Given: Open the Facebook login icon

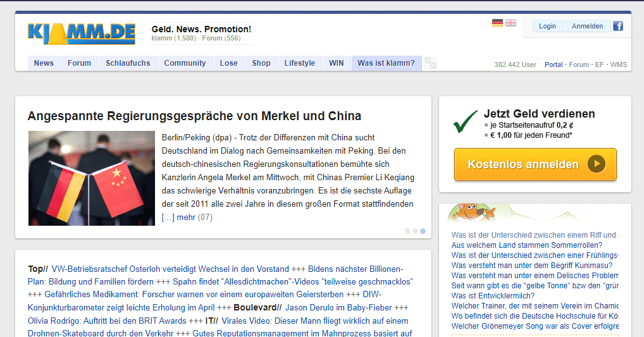Looking at the screenshot, I should coord(617,26).
